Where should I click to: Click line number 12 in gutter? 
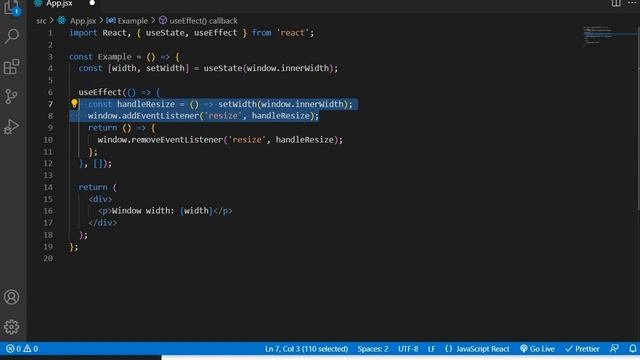48,163
